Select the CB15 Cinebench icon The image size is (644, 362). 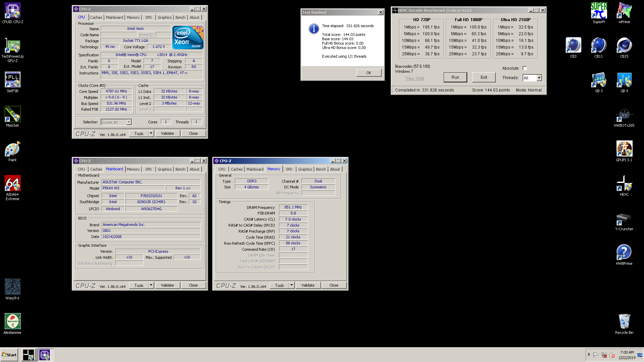pos(624,48)
